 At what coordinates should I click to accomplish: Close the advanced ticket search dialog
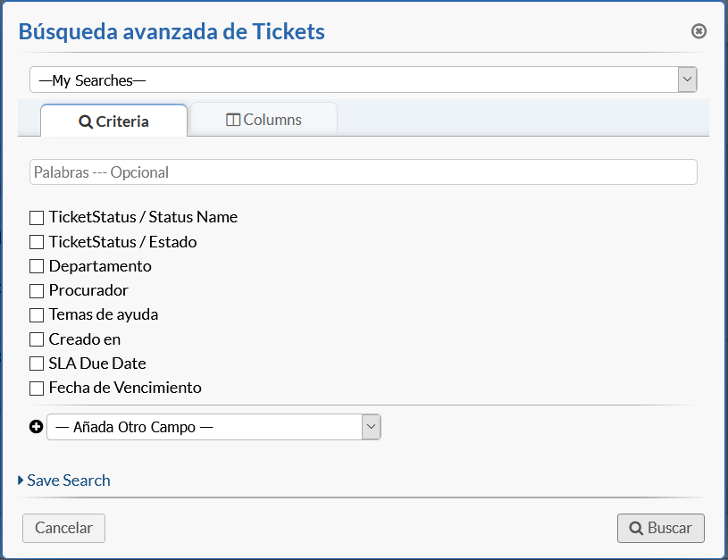pyautogui.click(x=699, y=31)
